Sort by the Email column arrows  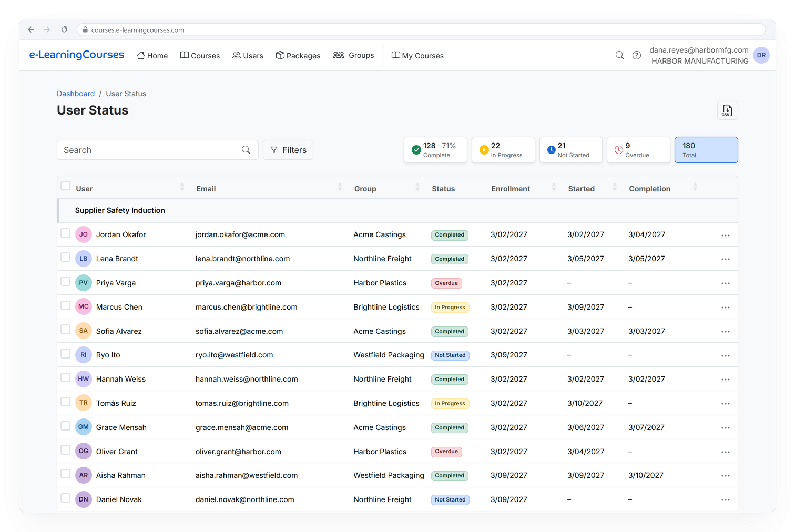click(x=340, y=187)
